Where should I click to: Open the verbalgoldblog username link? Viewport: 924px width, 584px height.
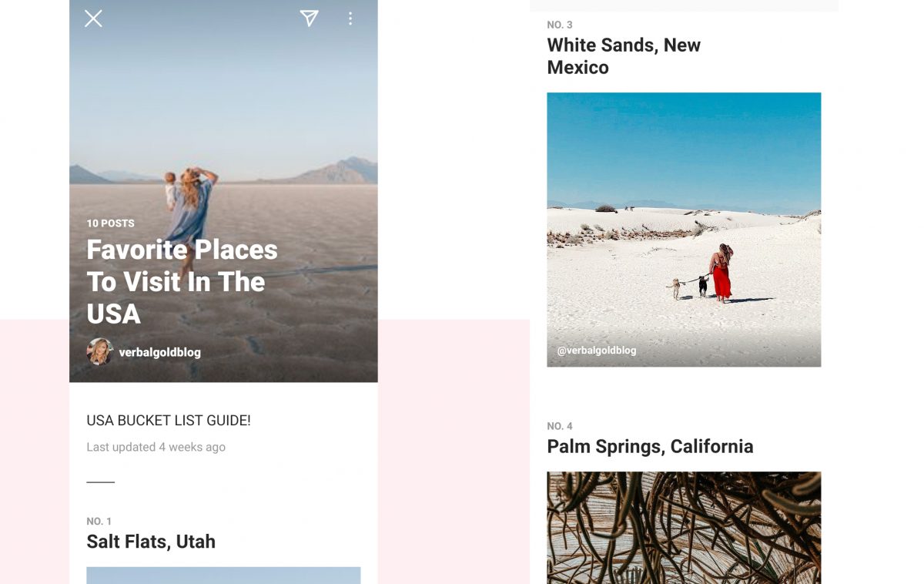pyautogui.click(x=159, y=352)
